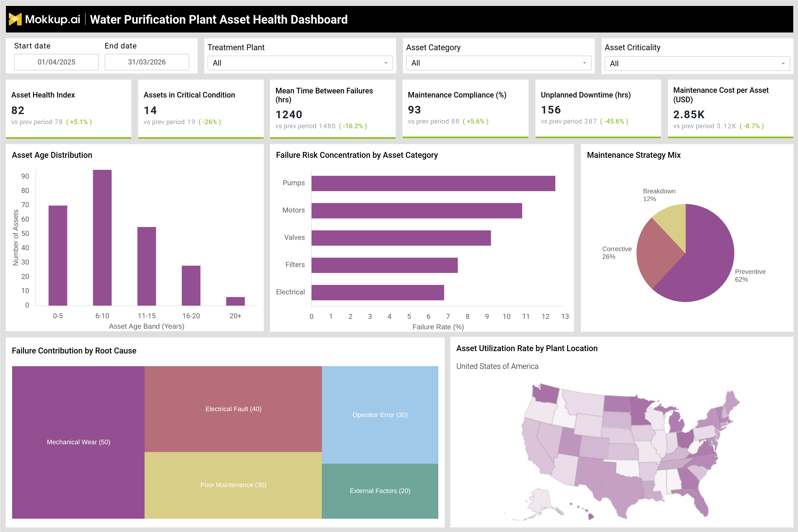Click the Operator Error (30) treemap tile
Viewport: 798px width, 532px height.
click(x=380, y=415)
